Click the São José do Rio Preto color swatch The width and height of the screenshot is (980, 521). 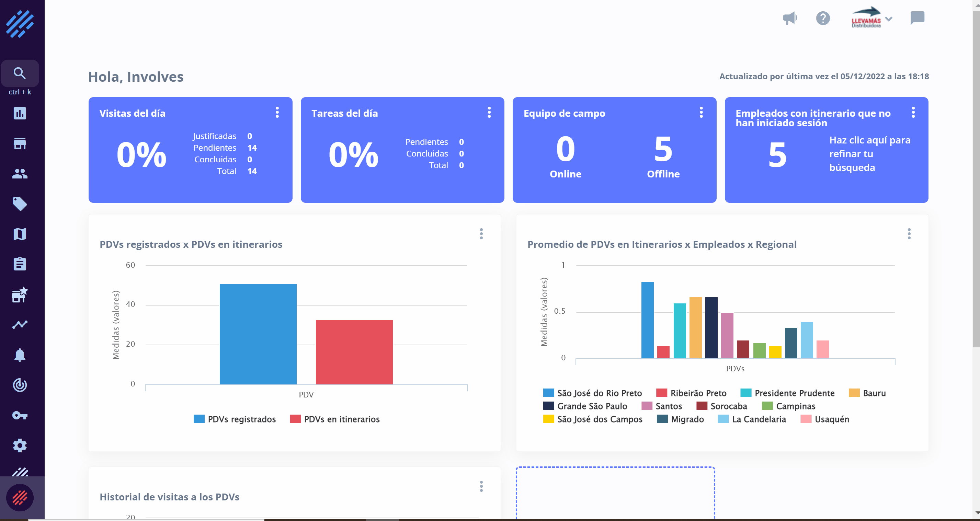(548, 393)
